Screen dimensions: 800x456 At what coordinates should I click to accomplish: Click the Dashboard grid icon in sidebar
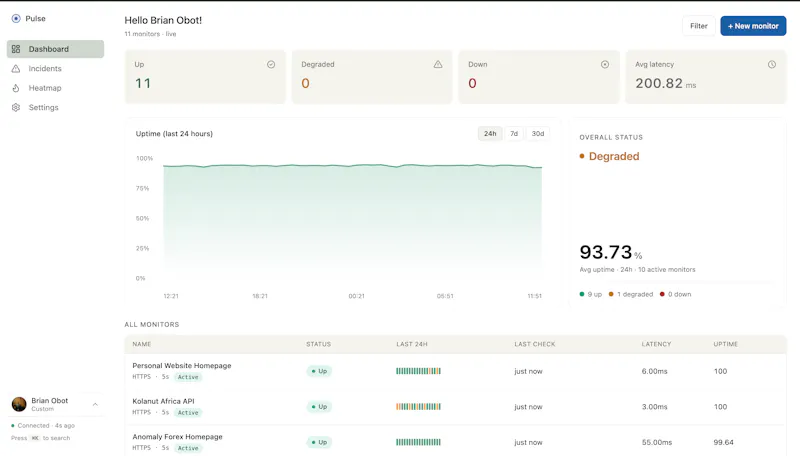[16, 49]
